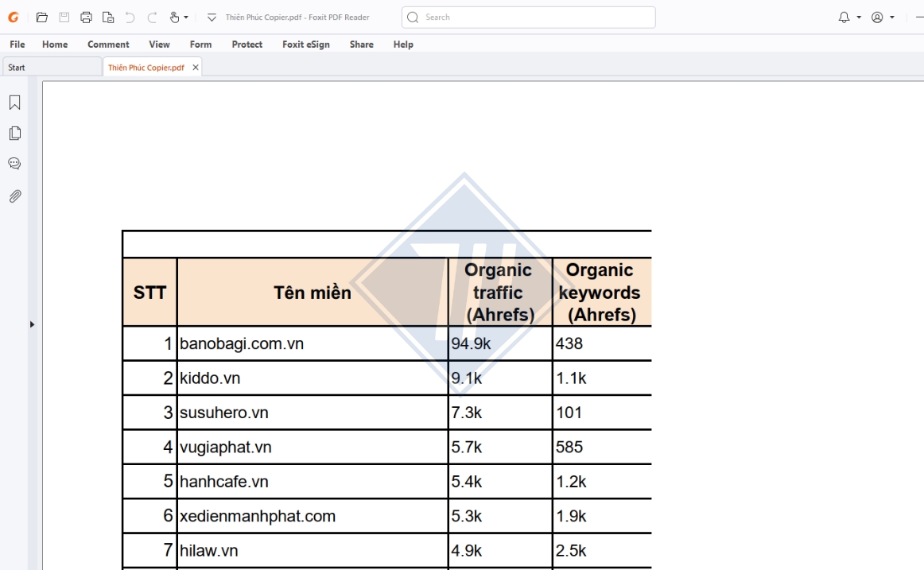Click the Undo arrow icon
This screenshot has height=570, width=924.
[x=130, y=17]
